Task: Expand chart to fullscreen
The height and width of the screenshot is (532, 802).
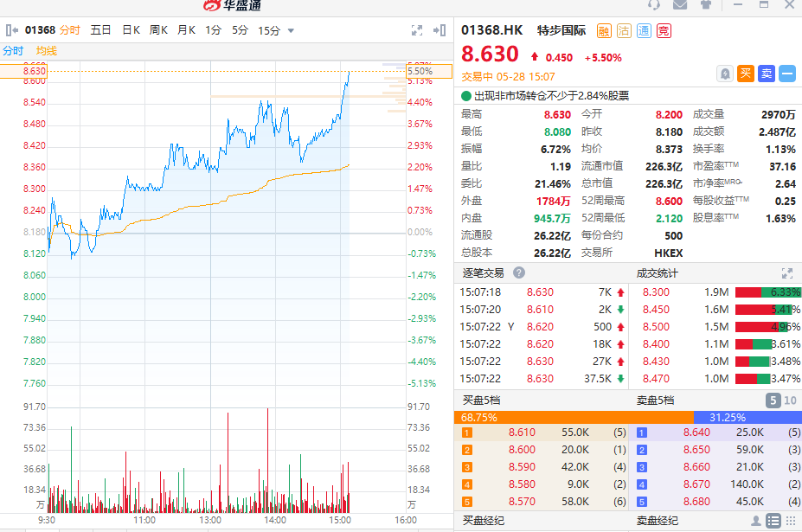Action: pos(417,30)
